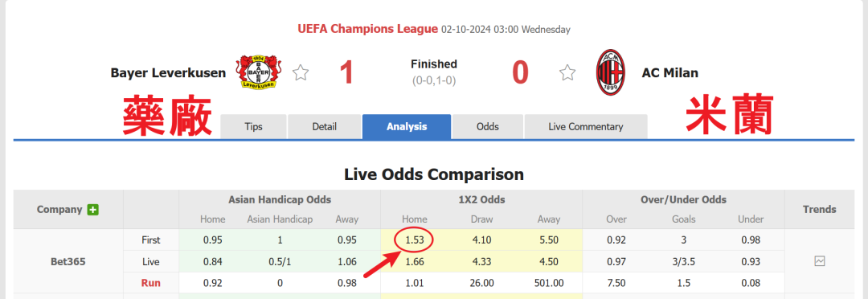Click the AC Milan team crest
868x299 pixels.
tap(611, 72)
